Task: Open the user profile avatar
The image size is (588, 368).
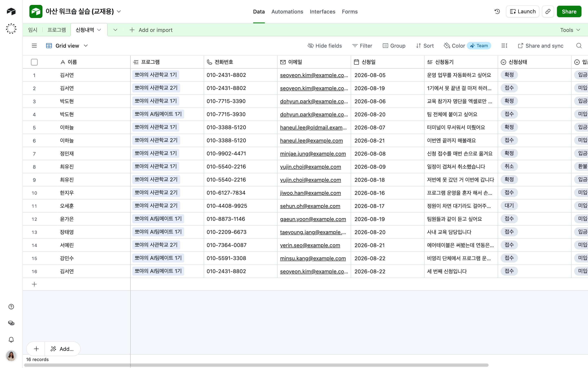Action: coord(11,356)
